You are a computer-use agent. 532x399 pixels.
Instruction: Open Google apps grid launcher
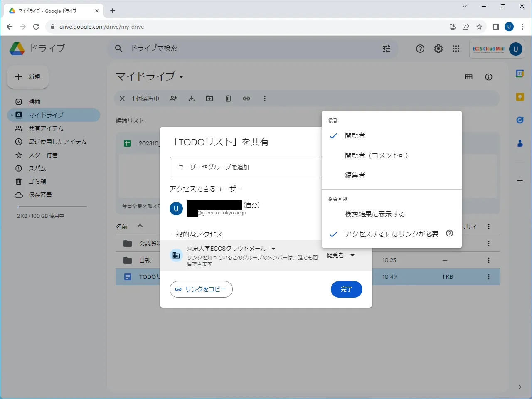click(x=456, y=49)
